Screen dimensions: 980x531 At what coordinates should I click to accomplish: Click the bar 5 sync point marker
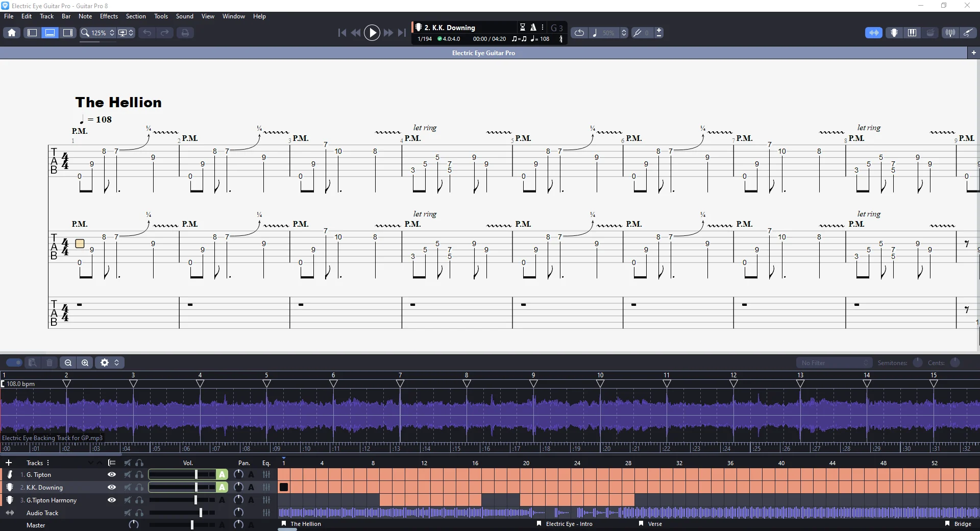[x=266, y=383]
